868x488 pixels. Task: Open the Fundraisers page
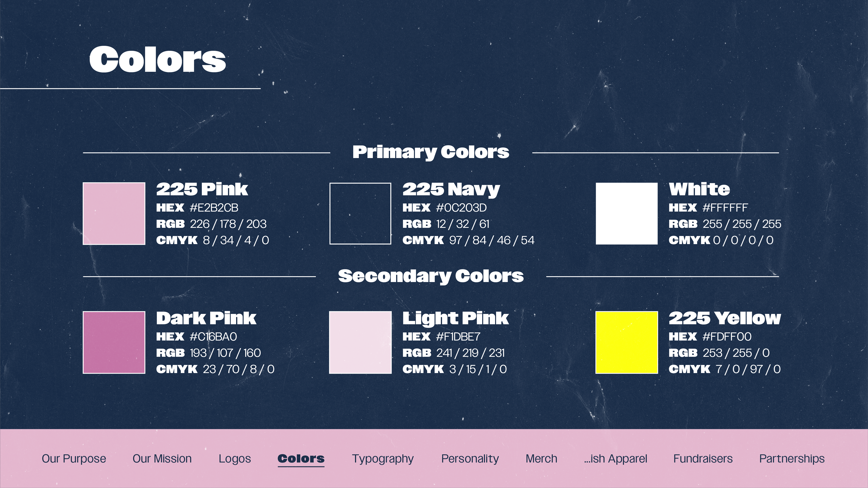coord(703,458)
